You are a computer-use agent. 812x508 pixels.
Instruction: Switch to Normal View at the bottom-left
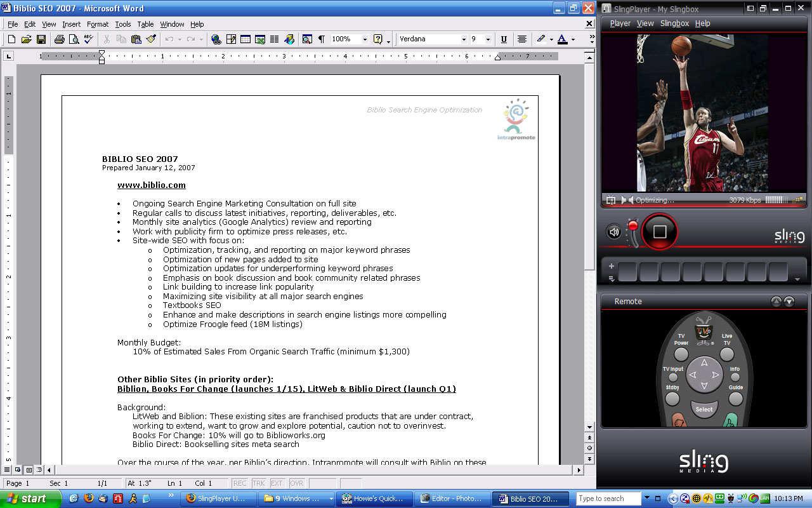pyautogui.click(x=8, y=470)
